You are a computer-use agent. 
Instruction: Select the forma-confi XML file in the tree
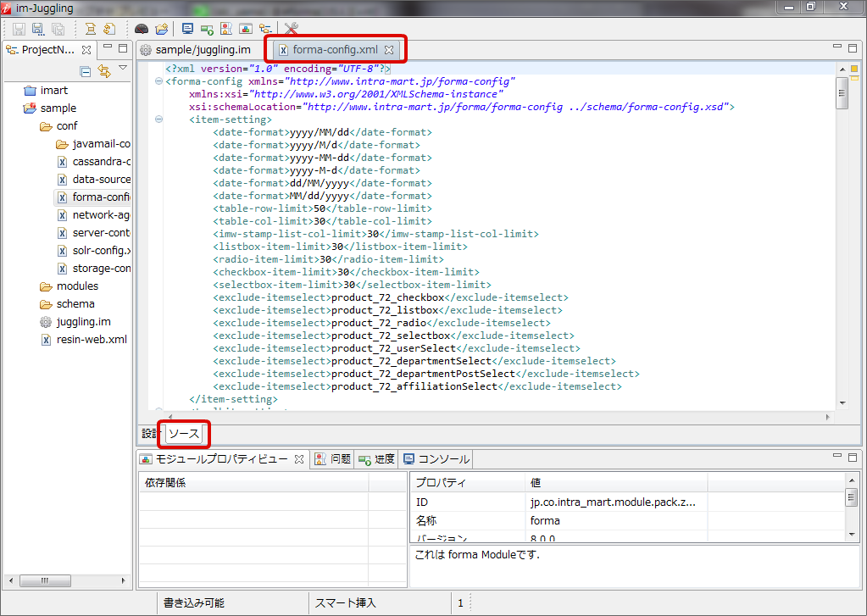[x=94, y=197]
